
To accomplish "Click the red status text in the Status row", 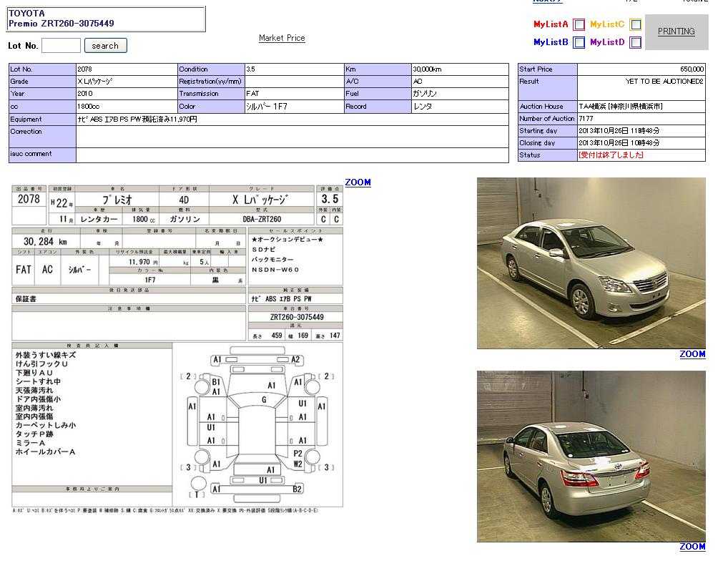I will 611,155.
